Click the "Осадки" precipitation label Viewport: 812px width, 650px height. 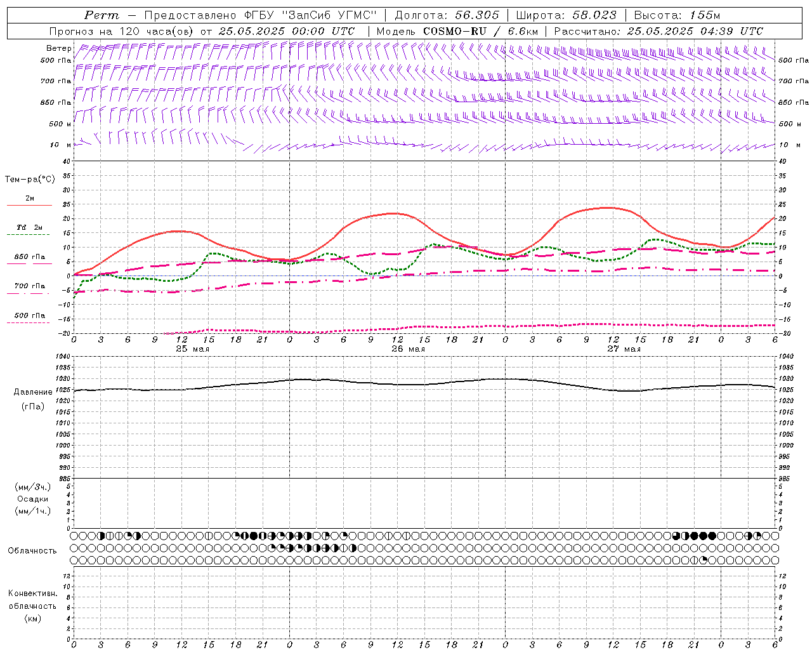coord(33,499)
